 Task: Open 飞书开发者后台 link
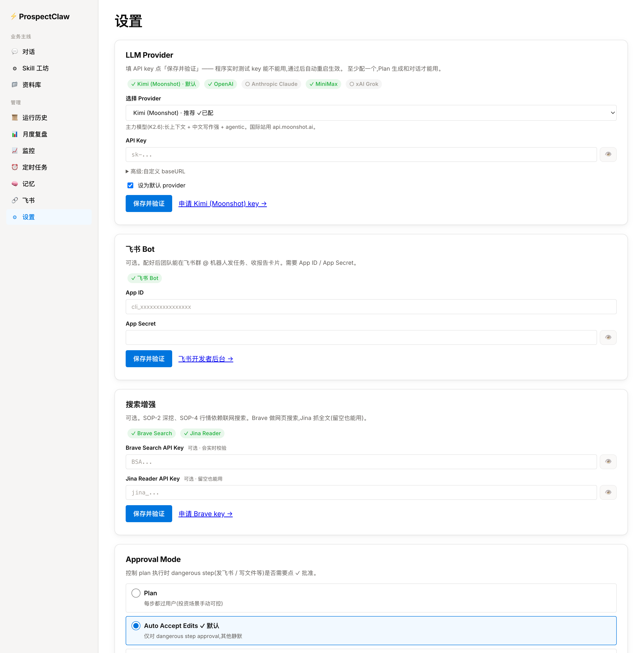[x=206, y=359]
